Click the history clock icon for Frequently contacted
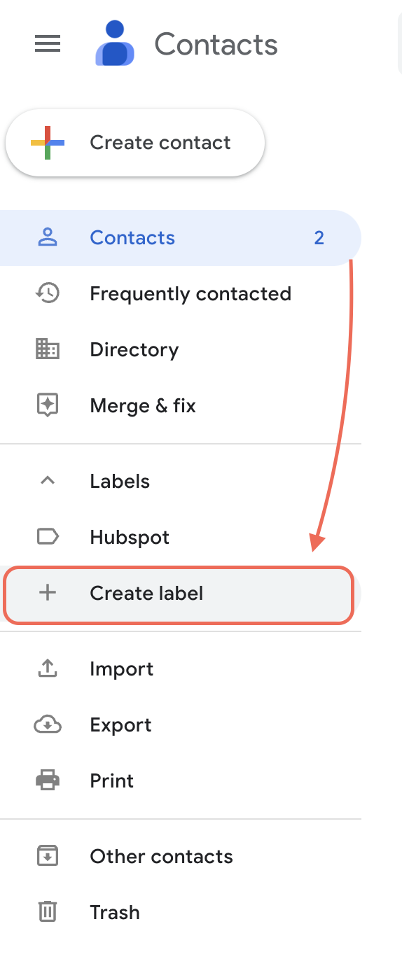Screen dimensions: 402x980 pos(48,293)
